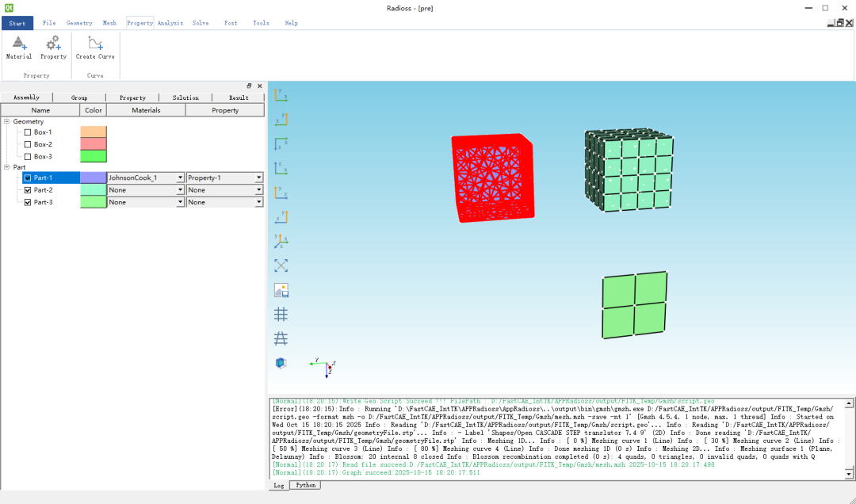Uncheck the Part-2 checkbox
The height and width of the screenshot is (504, 856).
(x=28, y=190)
